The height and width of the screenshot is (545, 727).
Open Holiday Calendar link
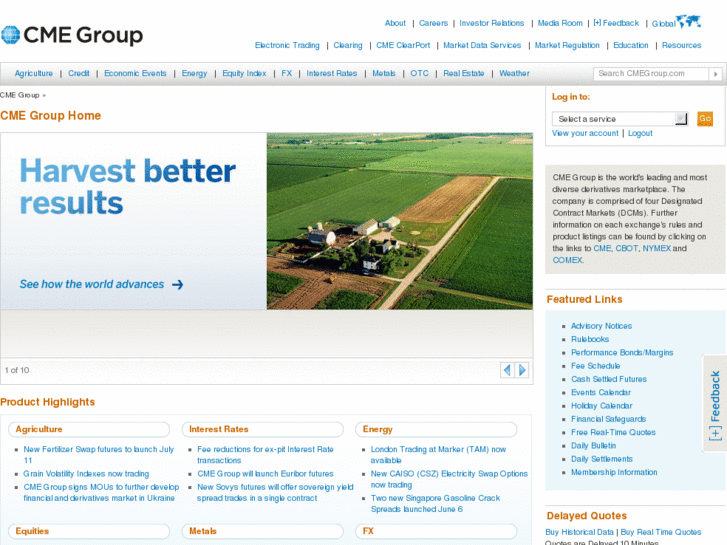tap(601, 406)
